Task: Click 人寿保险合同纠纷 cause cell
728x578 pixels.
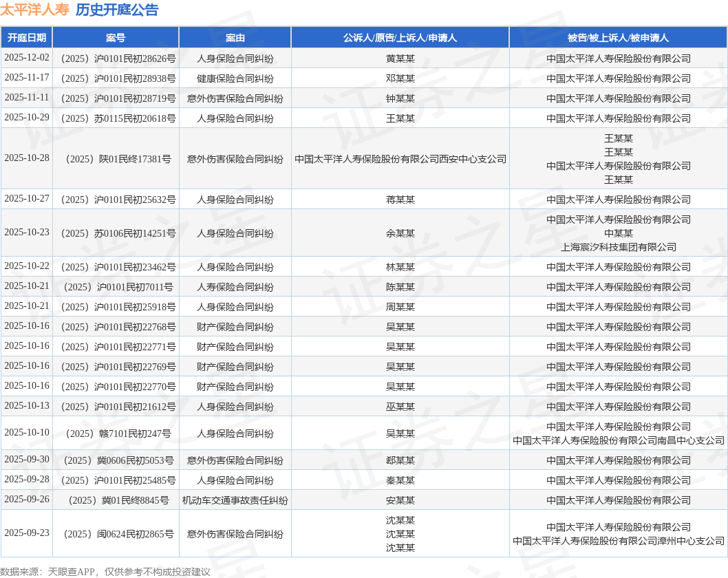Action: tap(235, 287)
